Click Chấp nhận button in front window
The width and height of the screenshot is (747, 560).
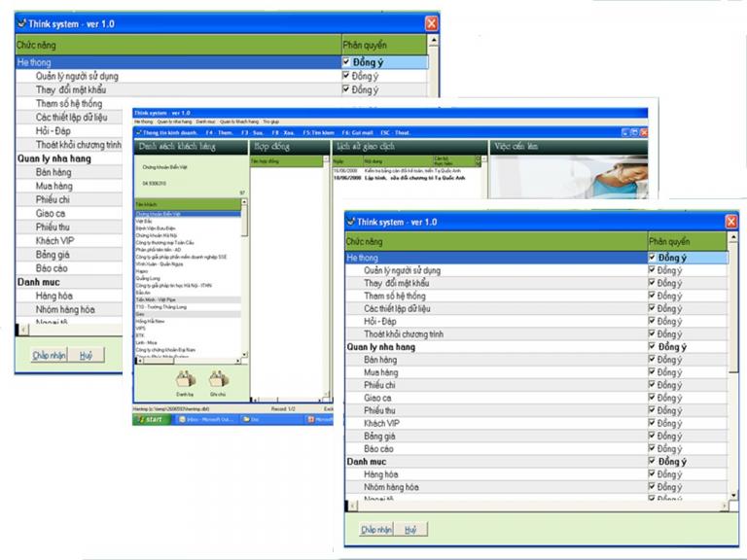[x=375, y=530]
